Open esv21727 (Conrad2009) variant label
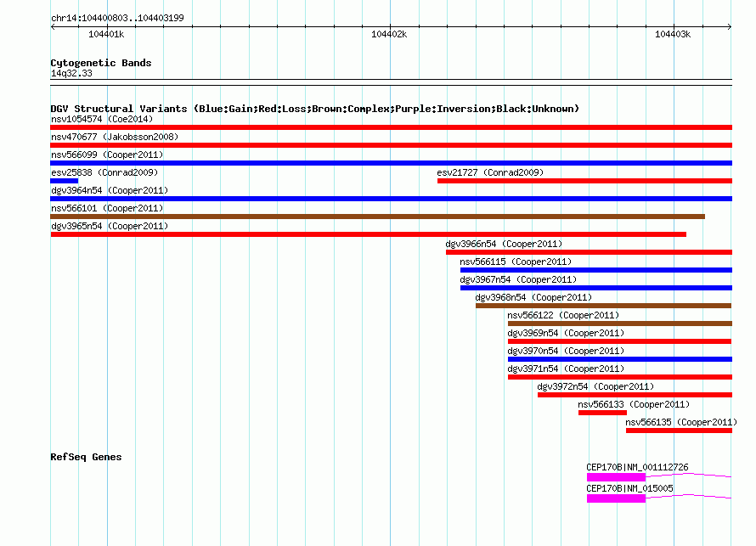This screenshot has width=756, height=546. [x=490, y=172]
